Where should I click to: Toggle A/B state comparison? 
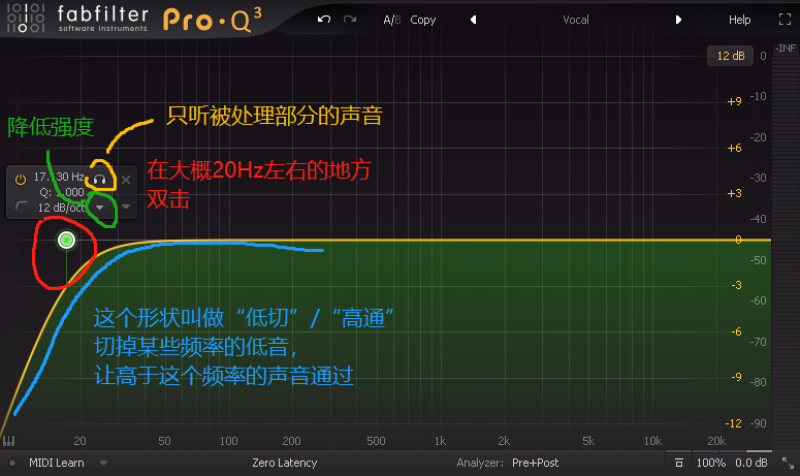(x=391, y=20)
